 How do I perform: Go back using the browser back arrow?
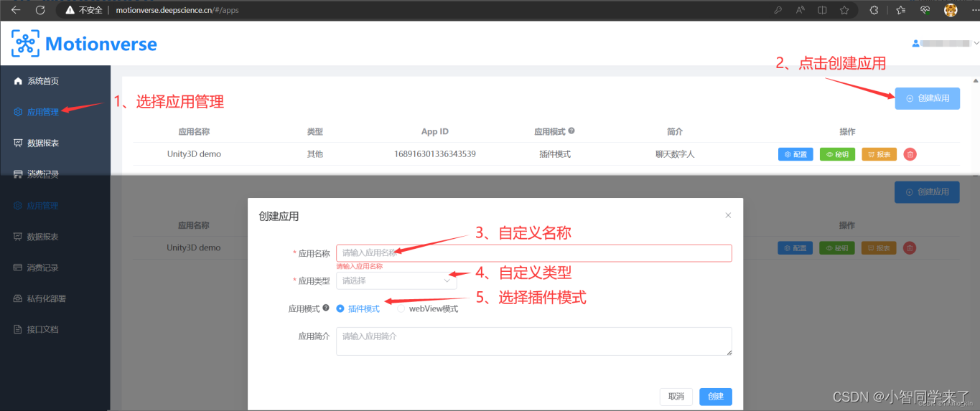click(16, 10)
